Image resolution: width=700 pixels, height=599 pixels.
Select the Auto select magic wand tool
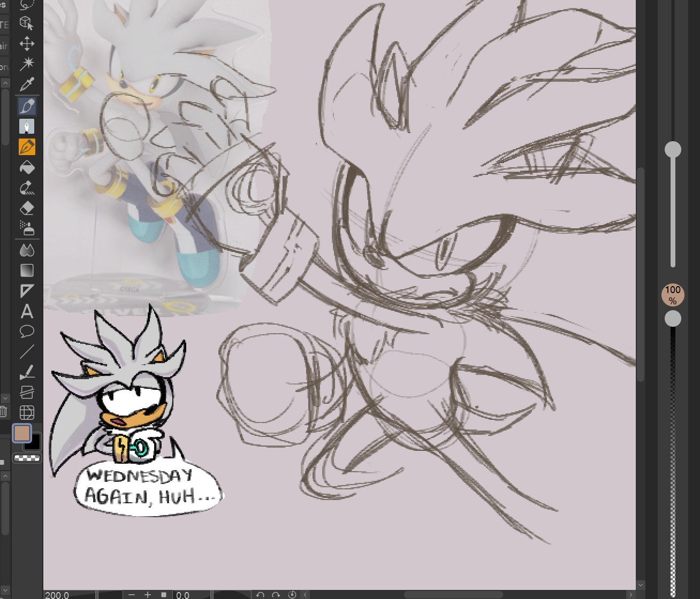point(27,64)
